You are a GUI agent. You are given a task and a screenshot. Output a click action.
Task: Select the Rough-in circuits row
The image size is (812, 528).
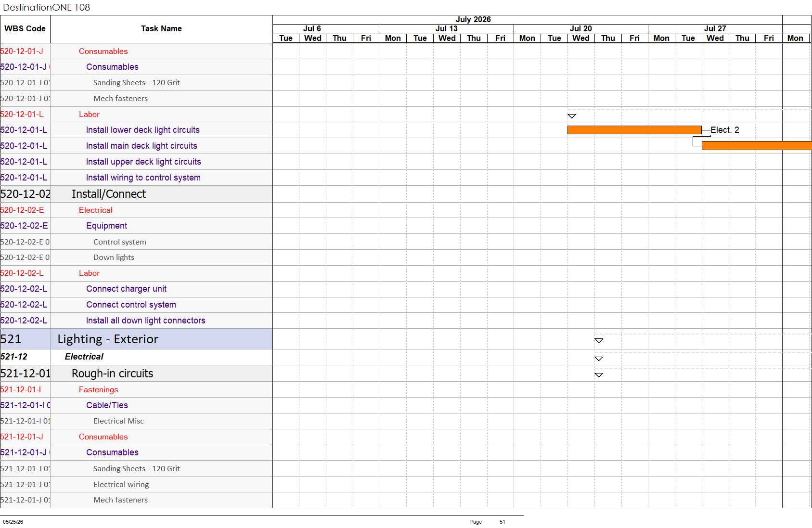[x=136, y=373]
